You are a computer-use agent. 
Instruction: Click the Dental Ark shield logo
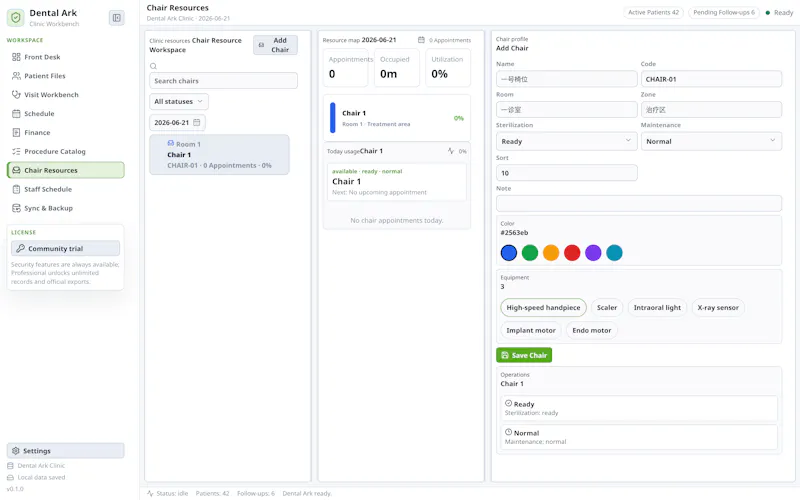coord(16,18)
